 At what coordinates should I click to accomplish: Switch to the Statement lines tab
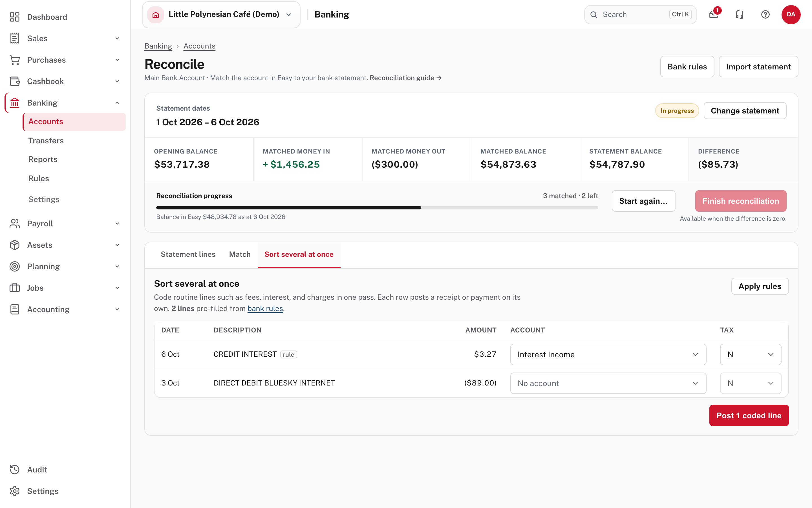point(188,254)
